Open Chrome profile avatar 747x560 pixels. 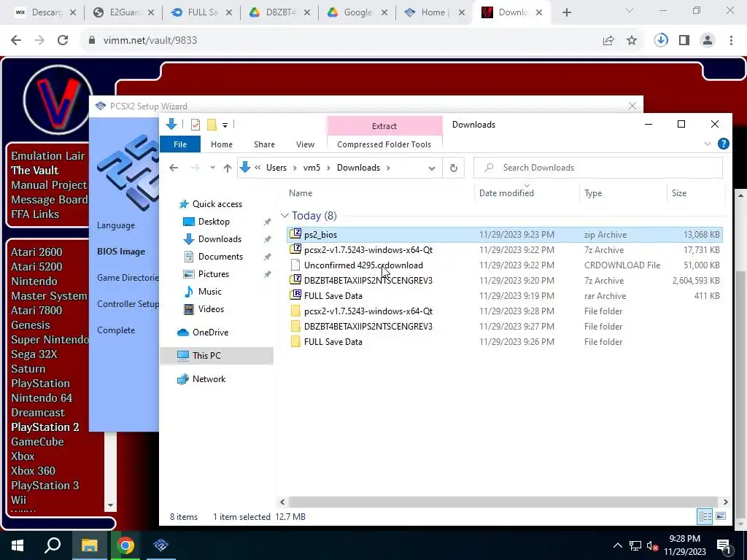tap(708, 41)
